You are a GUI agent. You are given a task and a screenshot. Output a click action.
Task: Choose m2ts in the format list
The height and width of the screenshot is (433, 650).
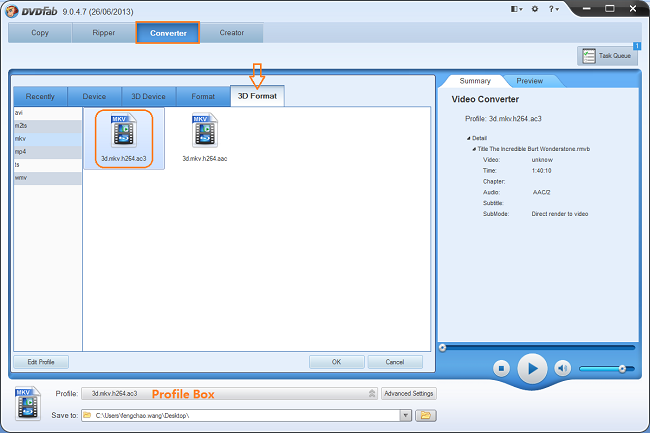(48, 126)
